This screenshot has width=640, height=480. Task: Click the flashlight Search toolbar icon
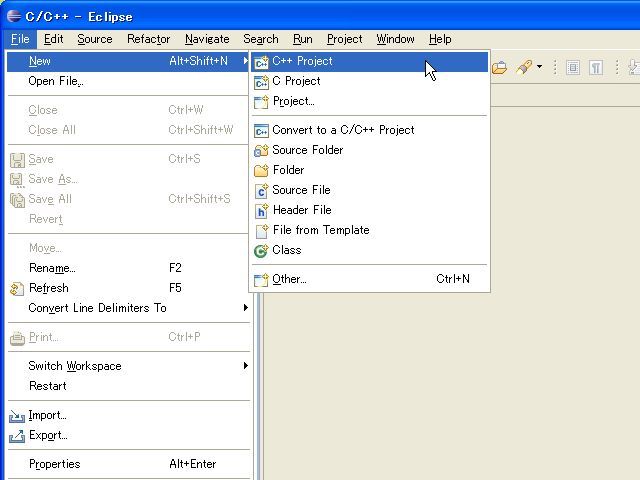[x=524, y=67]
